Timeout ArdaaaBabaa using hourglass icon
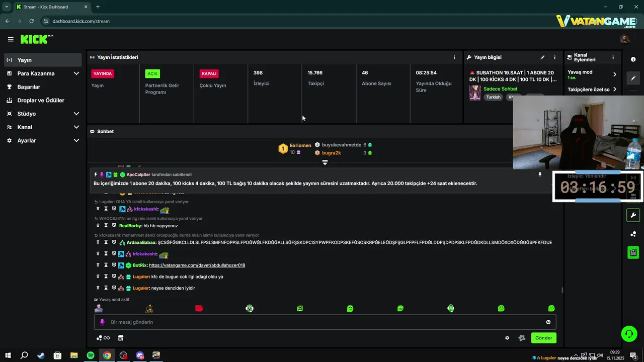Image resolution: width=644 pixels, height=362 pixels. click(106, 242)
